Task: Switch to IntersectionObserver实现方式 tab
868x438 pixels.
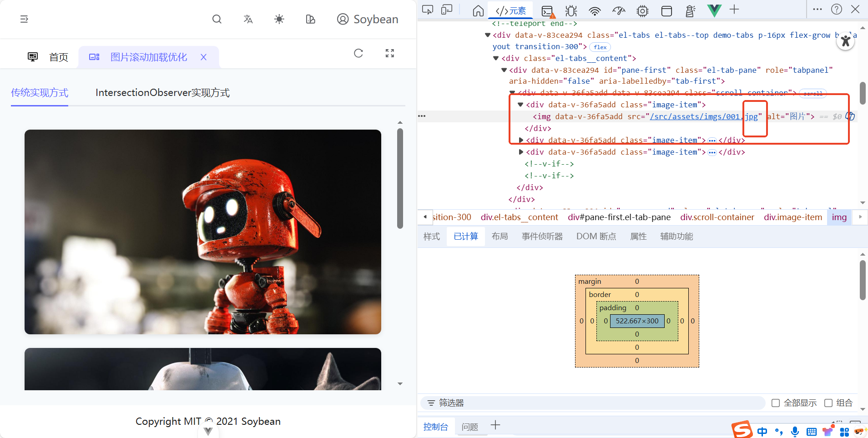Action: coord(162,93)
